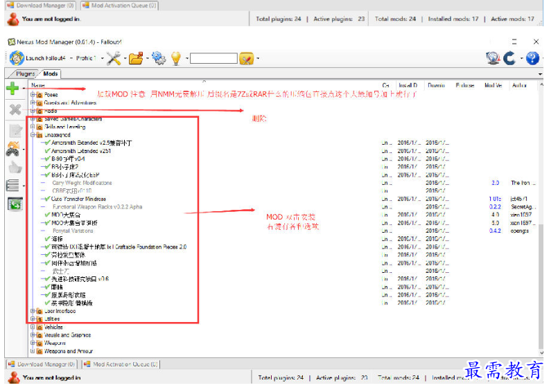This screenshot has width=549, height=392.
Task: Select the Carry Weight Modifications mod row
Action: [82, 183]
